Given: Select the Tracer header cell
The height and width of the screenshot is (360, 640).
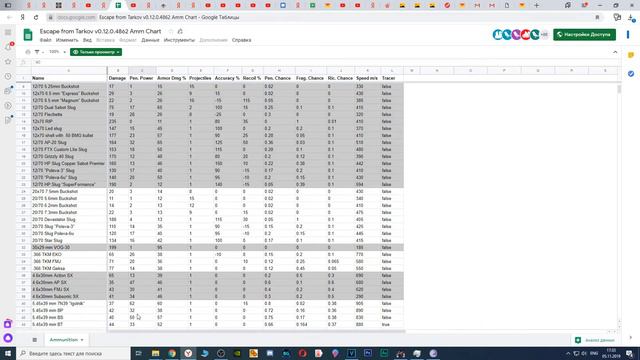Looking at the screenshot, I should [391, 78].
